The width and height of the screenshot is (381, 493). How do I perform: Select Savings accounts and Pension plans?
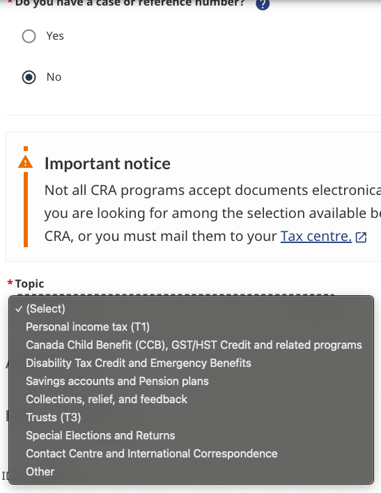point(191,381)
